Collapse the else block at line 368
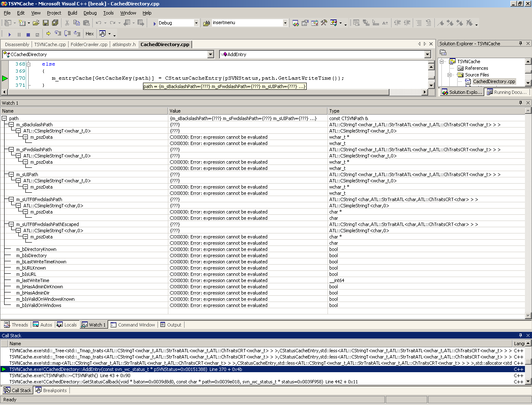This screenshot has width=532, height=405. 29,64
